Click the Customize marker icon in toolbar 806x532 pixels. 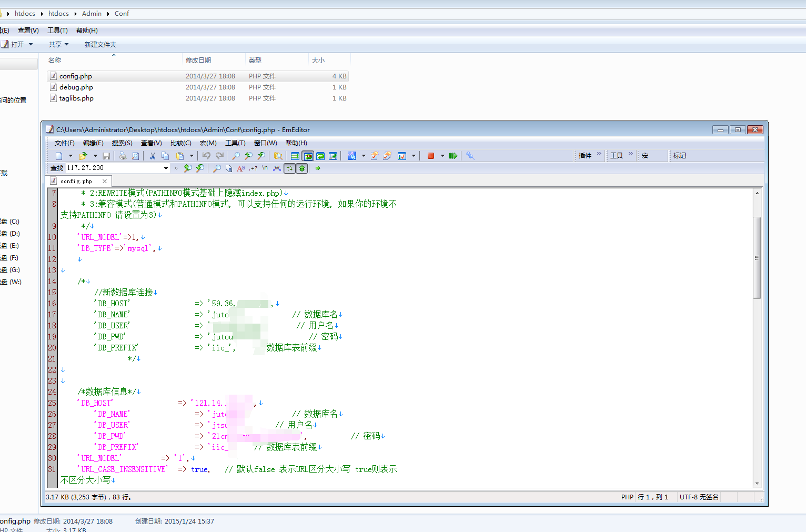pos(374,156)
